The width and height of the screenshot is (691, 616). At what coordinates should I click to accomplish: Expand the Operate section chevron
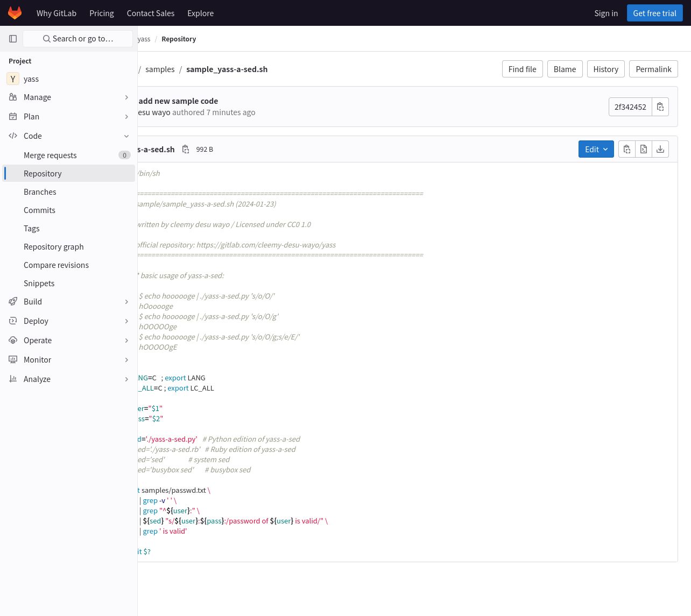click(126, 341)
